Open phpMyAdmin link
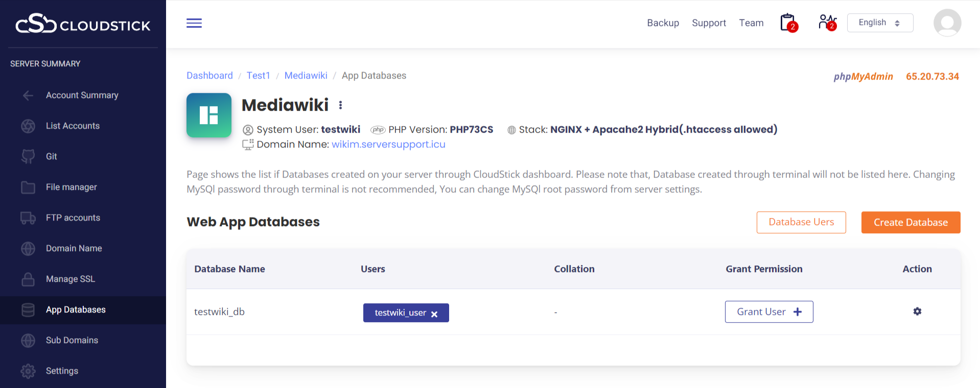The width and height of the screenshot is (980, 388). point(863,77)
